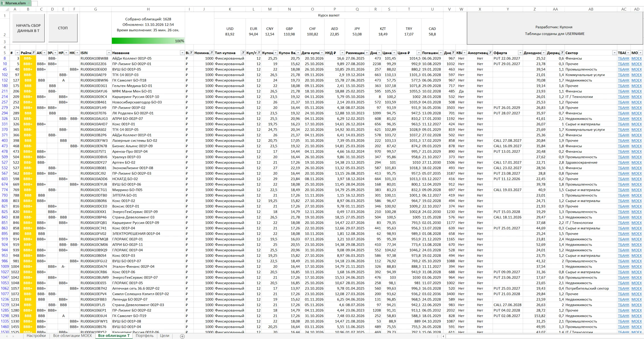Select the cell Аптечная сеть 36.6 002P-02
This screenshot has height=339, width=644.
pos(148,288)
